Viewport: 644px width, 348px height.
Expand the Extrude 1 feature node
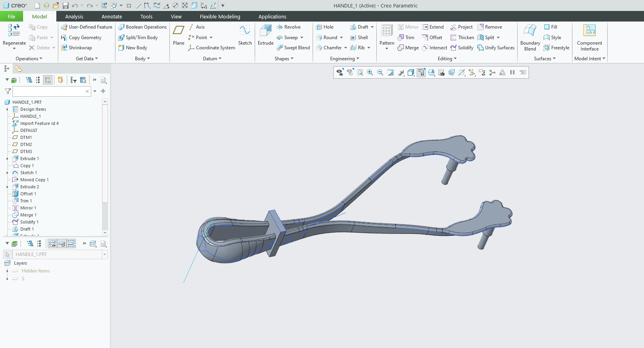pyautogui.click(x=7, y=159)
